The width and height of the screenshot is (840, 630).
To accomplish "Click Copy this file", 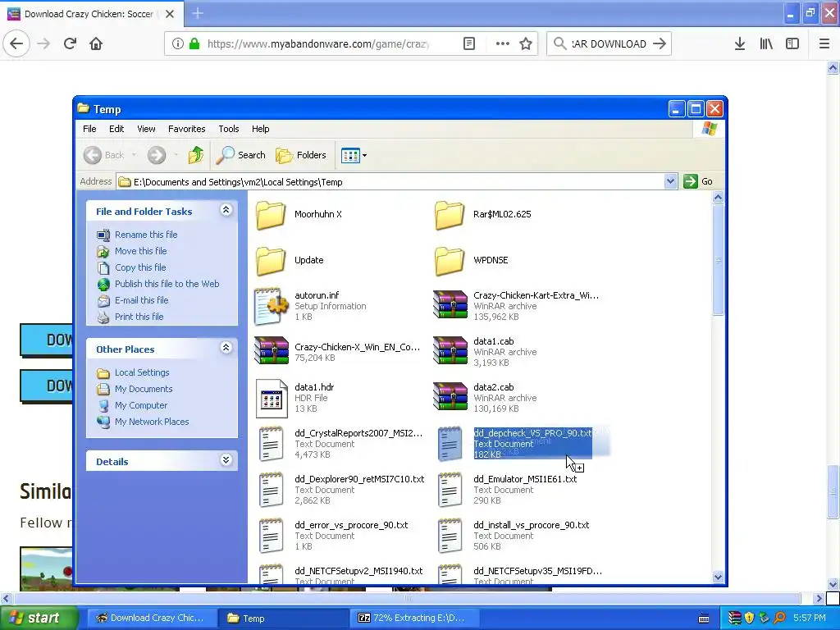I will 140,267.
